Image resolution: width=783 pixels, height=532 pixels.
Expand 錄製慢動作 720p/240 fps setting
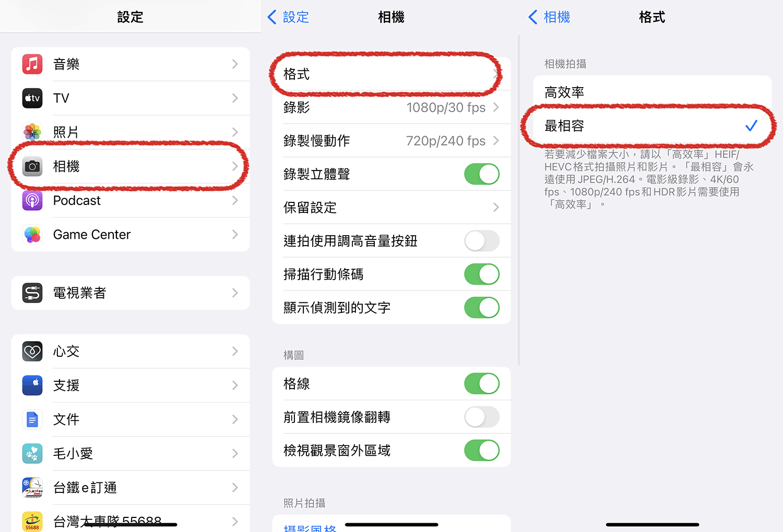(391, 141)
